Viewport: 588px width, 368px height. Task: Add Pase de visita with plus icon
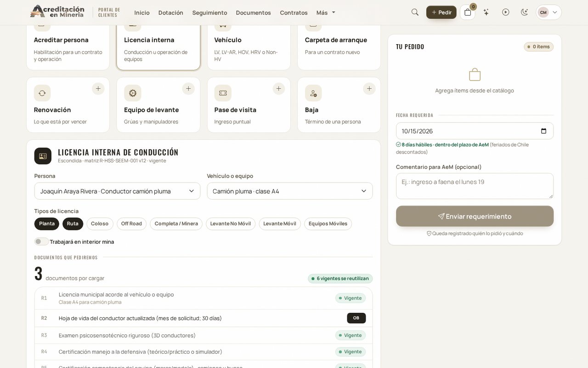[x=279, y=89]
